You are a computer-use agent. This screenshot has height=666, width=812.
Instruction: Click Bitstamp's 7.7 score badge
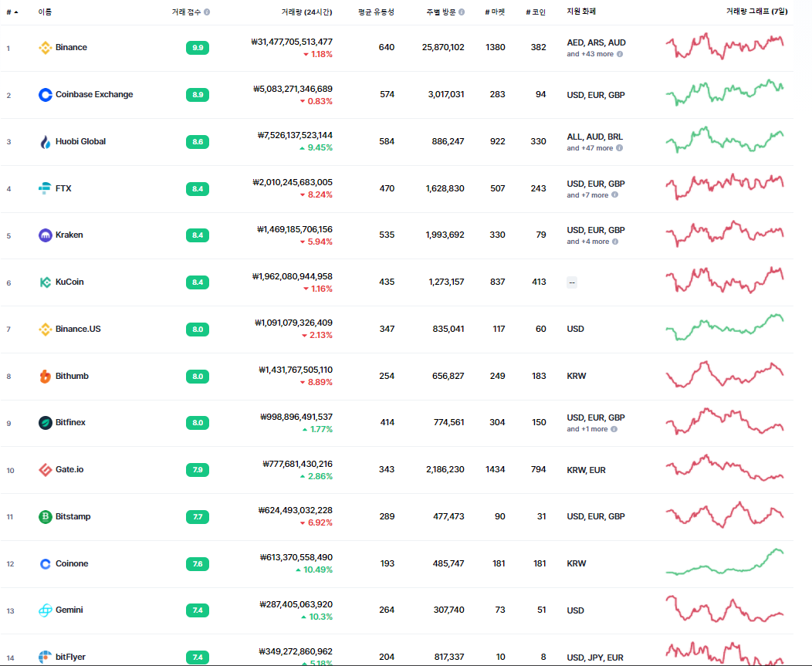(198, 517)
